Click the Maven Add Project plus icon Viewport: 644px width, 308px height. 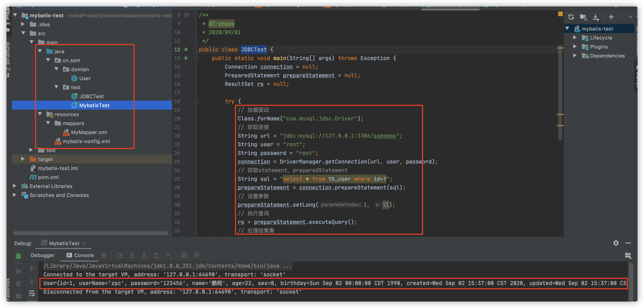(611, 17)
